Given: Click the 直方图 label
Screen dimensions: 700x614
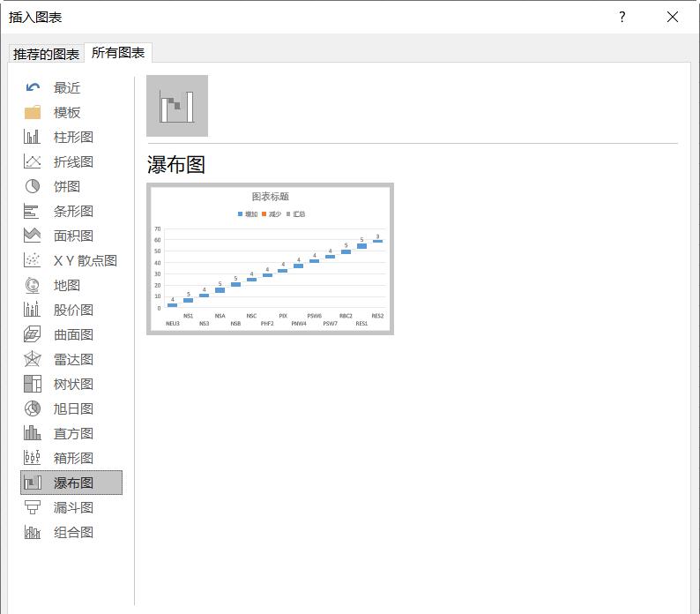Looking at the screenshot, I should point(74,433).
